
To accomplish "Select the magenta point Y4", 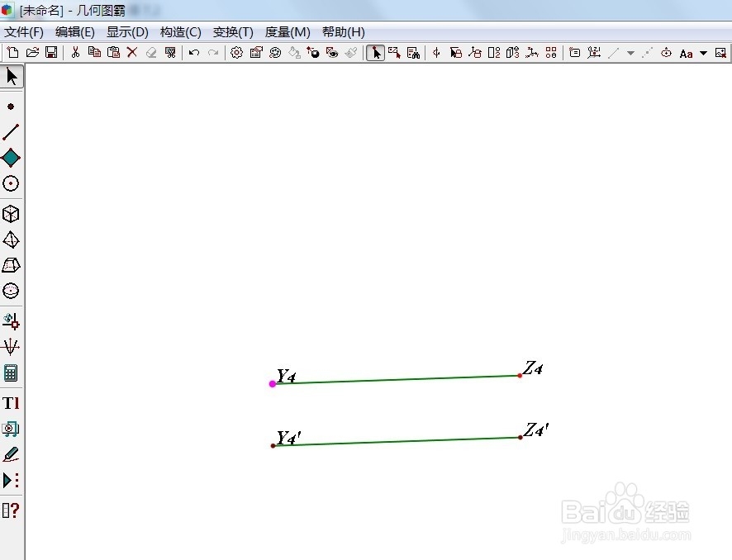I will coord(273,383).
